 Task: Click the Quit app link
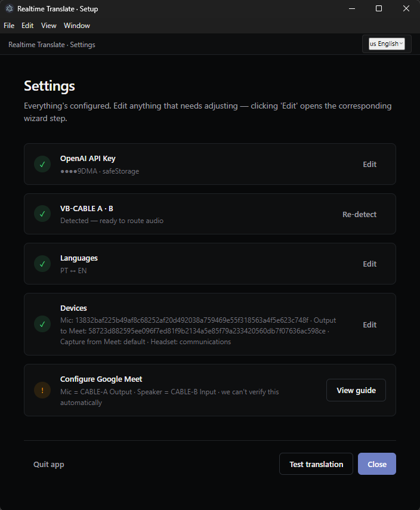[48, 464]
